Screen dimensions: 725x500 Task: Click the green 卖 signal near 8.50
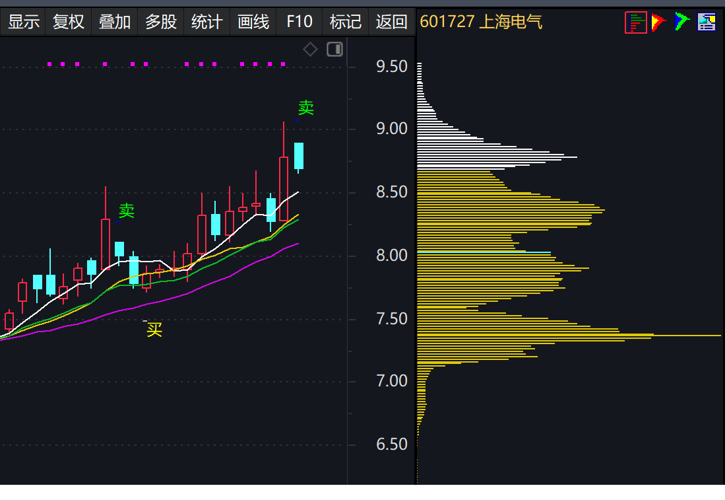[x=126, y=211]
